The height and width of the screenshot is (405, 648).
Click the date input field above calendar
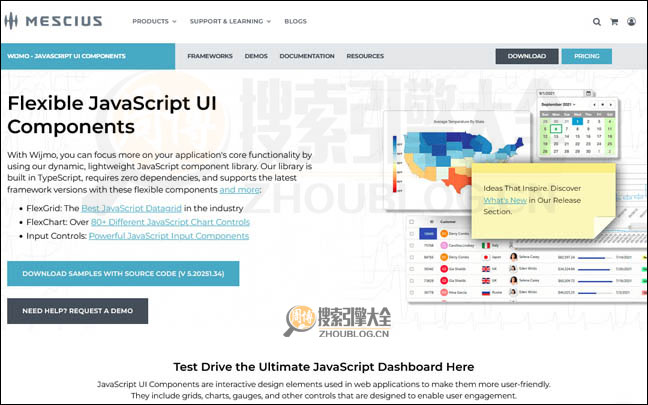(x=561, y=93)
